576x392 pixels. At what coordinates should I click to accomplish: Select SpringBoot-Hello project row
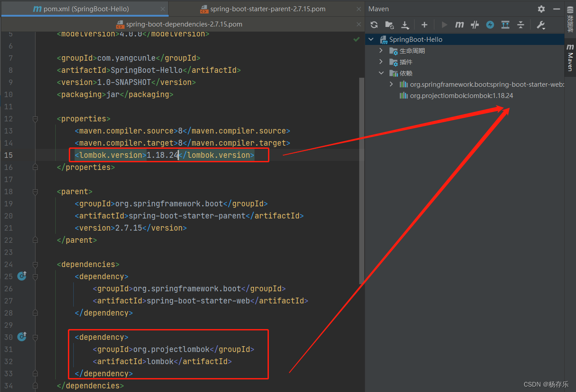(465, 40)
